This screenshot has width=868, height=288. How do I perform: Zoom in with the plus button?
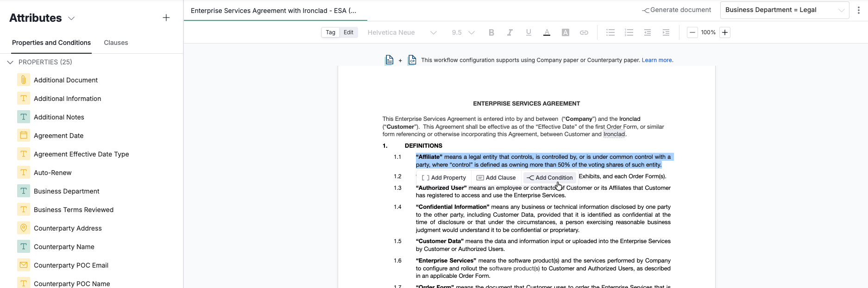[x=725, y=32]
